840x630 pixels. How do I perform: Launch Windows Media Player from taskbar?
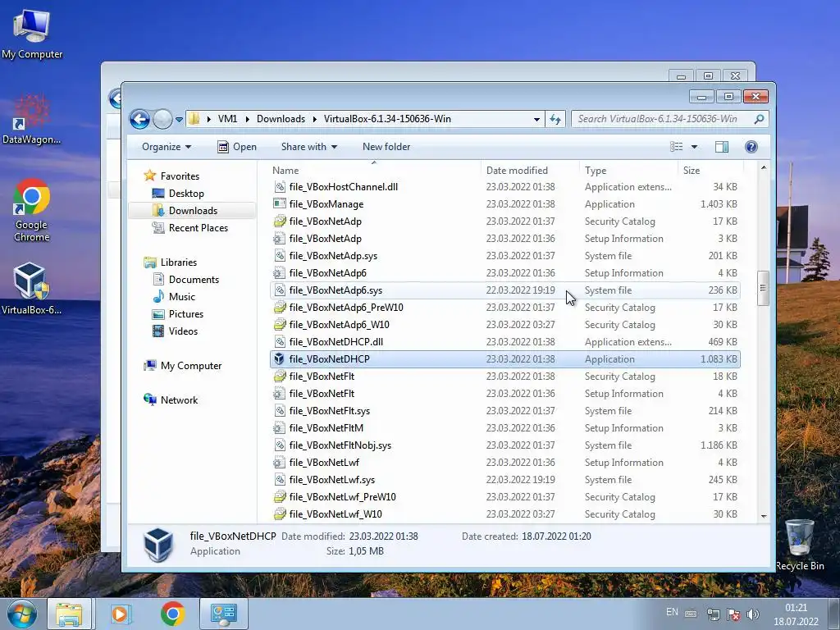pos(121,614)
